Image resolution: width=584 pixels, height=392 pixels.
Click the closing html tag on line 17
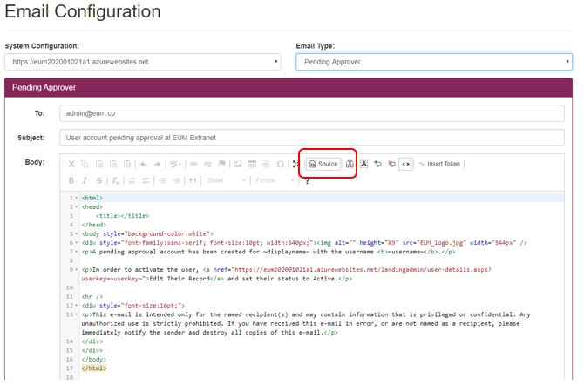pos(94,368)
